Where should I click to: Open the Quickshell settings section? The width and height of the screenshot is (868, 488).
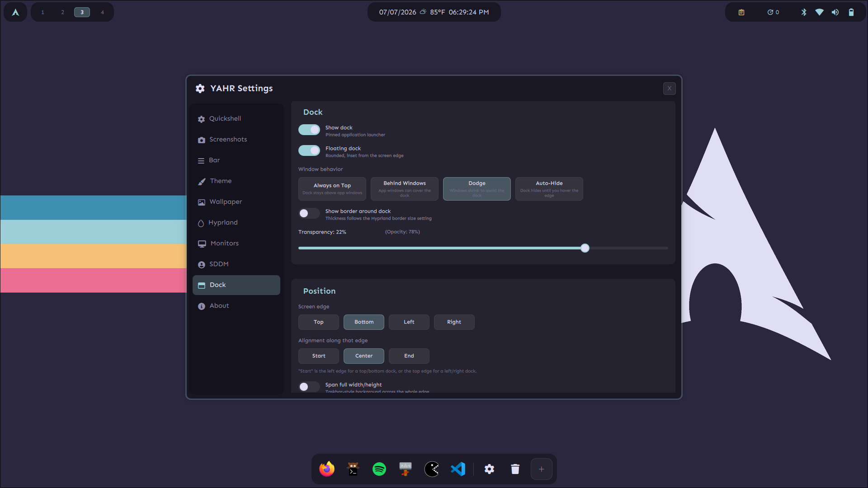click(236, 119)
